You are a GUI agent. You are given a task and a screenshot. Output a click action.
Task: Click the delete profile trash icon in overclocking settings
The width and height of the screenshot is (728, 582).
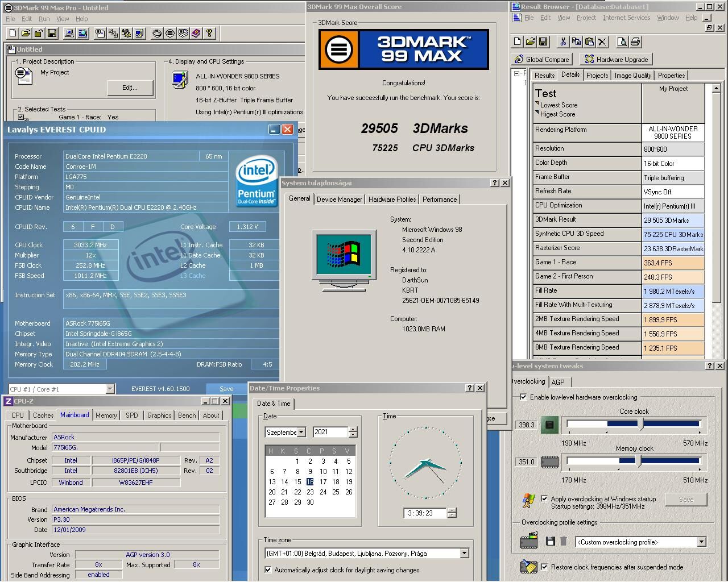pos(564,542)
